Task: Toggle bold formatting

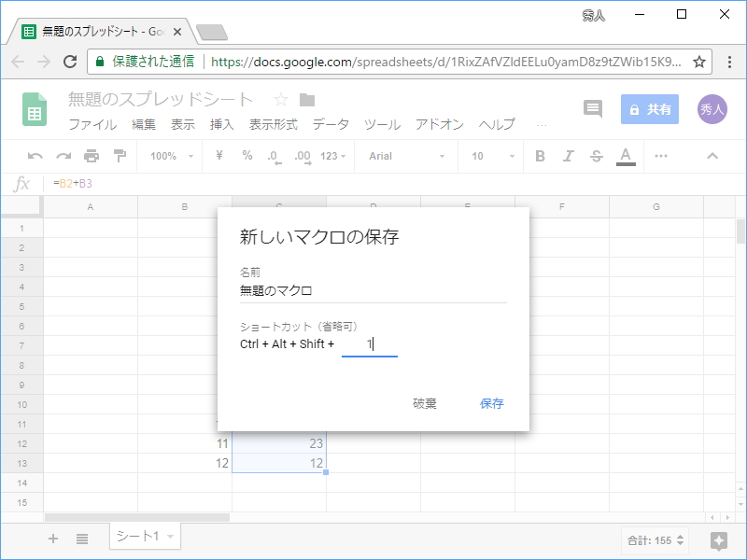Action: click(x=539, y=156)
